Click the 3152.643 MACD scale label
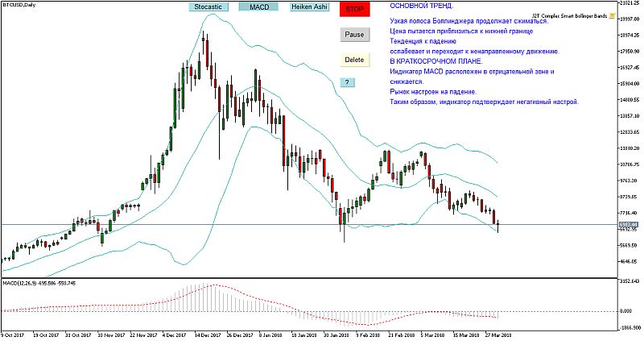 pos(630,281)
